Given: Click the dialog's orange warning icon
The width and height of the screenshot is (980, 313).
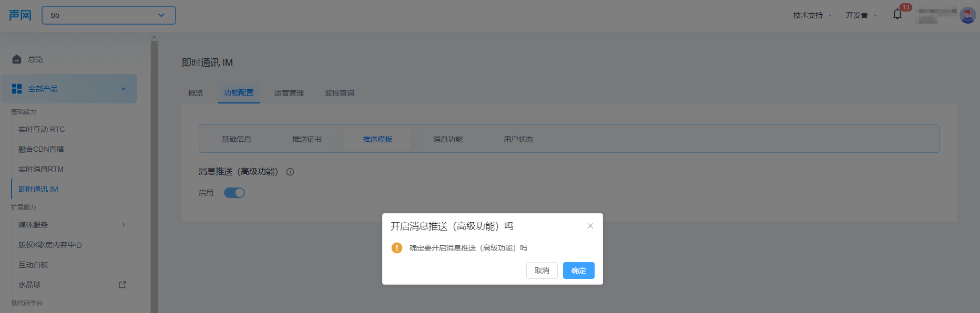Looking at the screenshot, I should (397, 248).
